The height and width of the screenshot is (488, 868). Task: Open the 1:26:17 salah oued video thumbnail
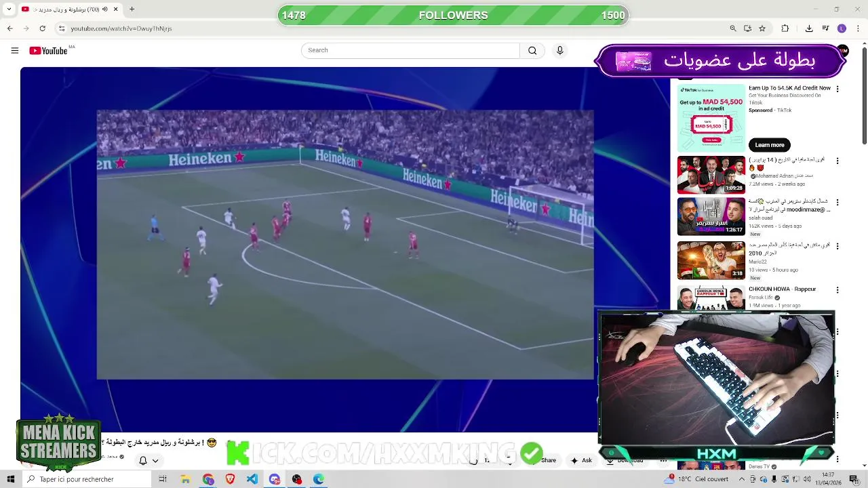(711, 217)
